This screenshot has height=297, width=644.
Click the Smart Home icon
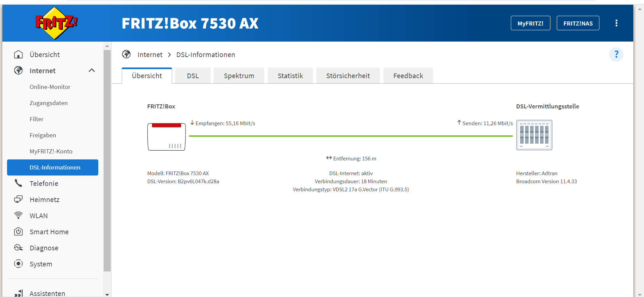pos(18,232)
